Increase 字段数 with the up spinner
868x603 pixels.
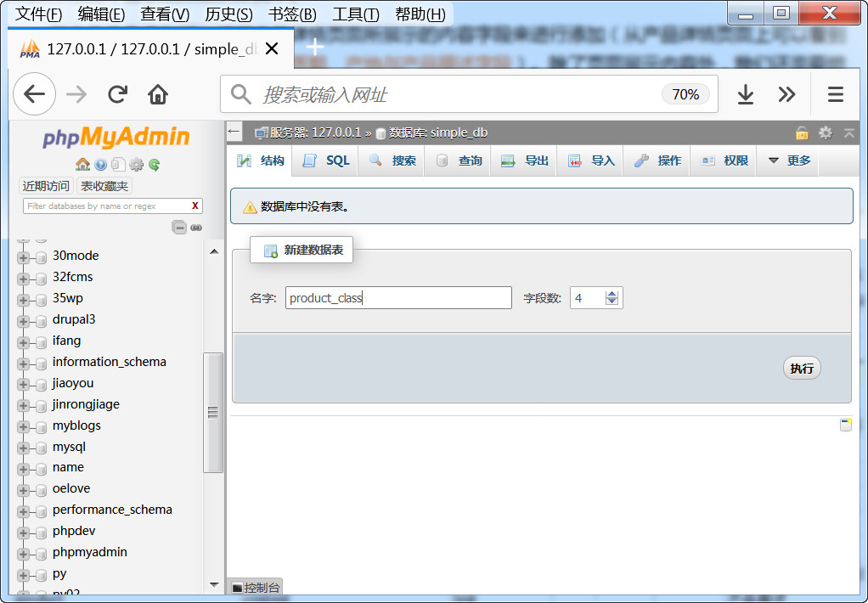coord(612,294)
